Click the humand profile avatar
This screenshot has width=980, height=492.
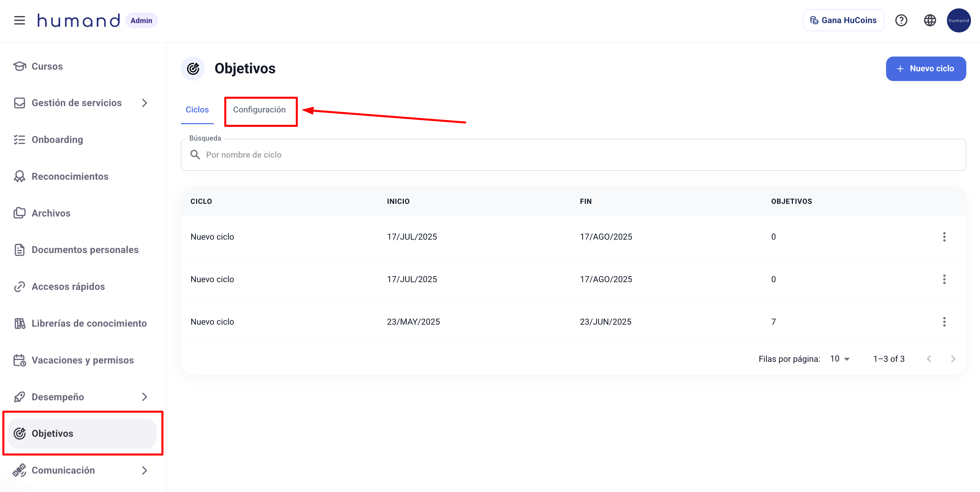pyautogui.click(x=958, y=20)
